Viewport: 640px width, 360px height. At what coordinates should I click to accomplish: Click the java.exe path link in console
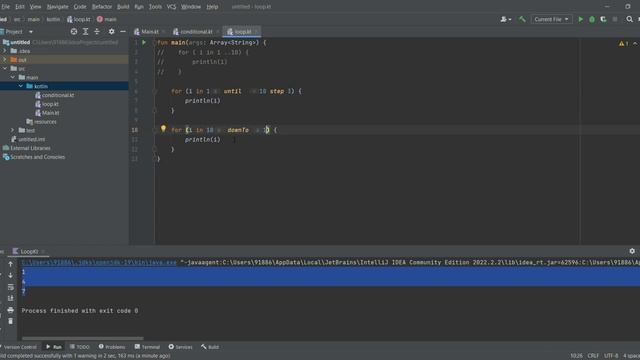99,262
